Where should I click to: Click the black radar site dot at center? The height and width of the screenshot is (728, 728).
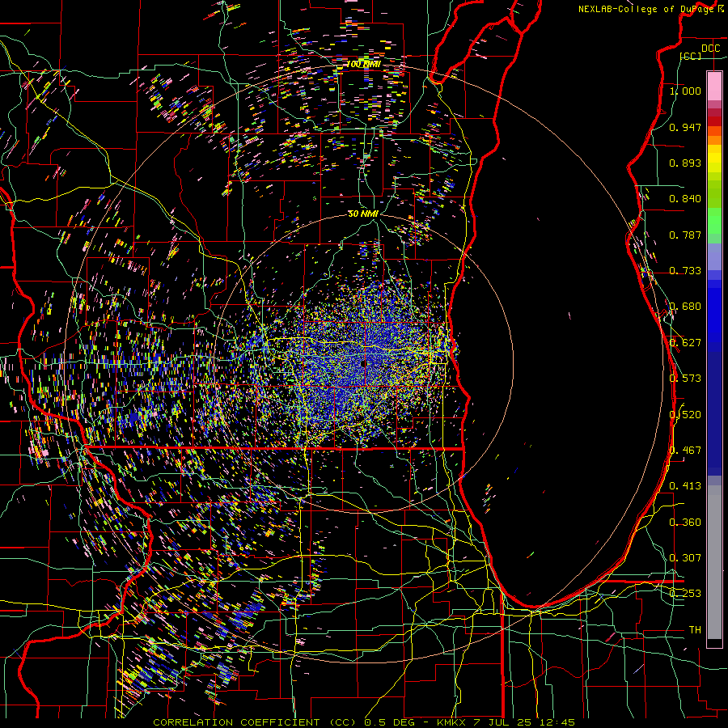pos(362,364)
